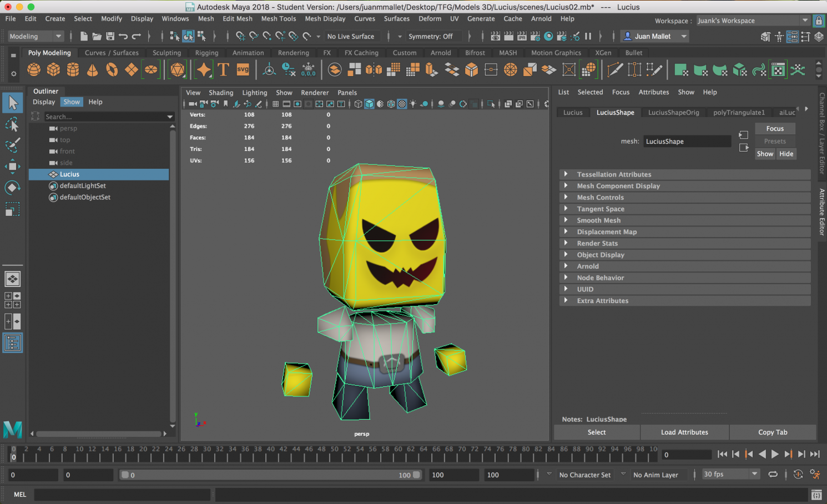Open the IPR render button

tap(522, 37)
